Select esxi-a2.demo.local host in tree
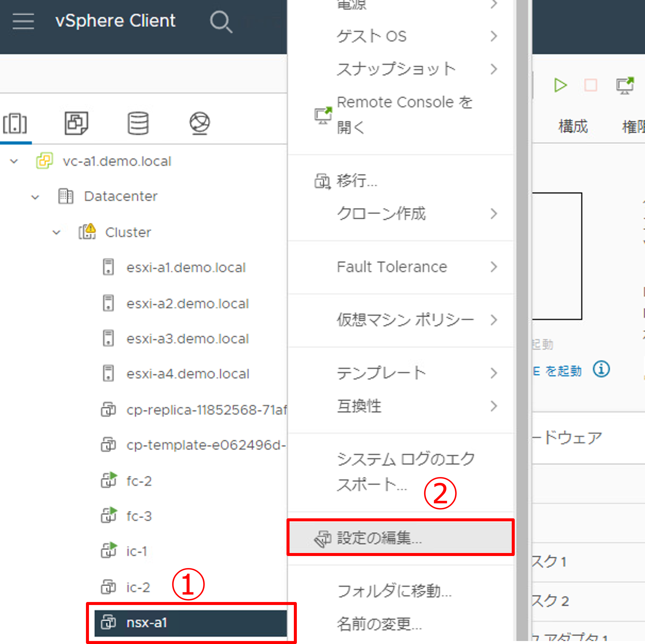This screenshot has height=644, width=645. (187, 304)
